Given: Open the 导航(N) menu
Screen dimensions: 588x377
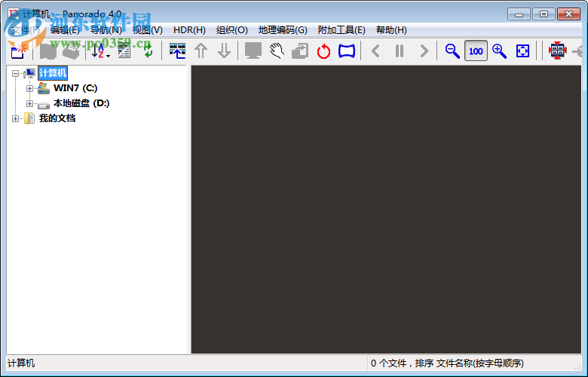Looking at the screenshot, I should pyautogui.click(x=106, y=30).
